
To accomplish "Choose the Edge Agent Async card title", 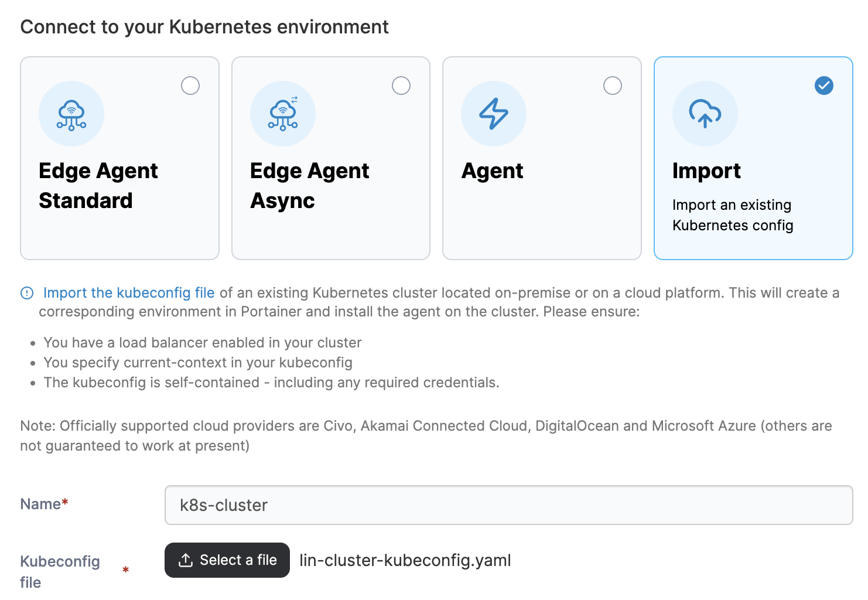I will [x=309, y=185].
